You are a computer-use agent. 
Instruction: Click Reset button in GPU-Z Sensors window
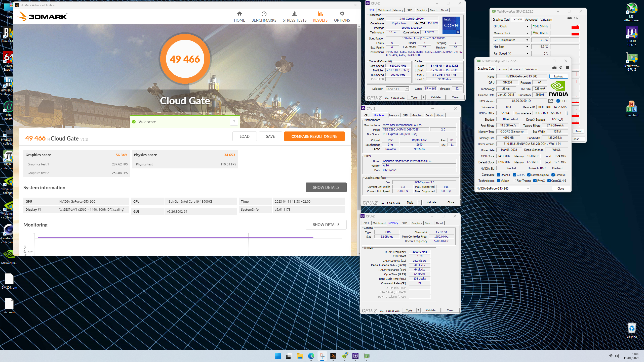pyautogui.click(x=578, y=131)
